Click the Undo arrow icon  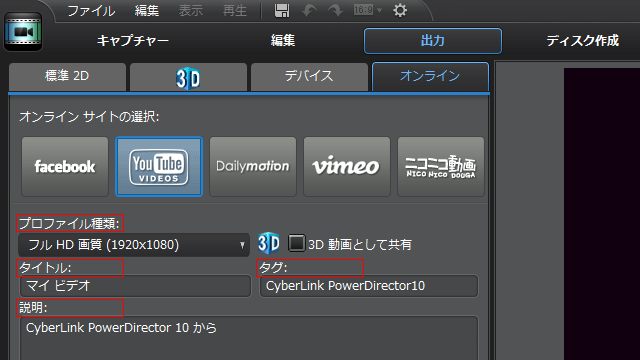click(309, 10)
